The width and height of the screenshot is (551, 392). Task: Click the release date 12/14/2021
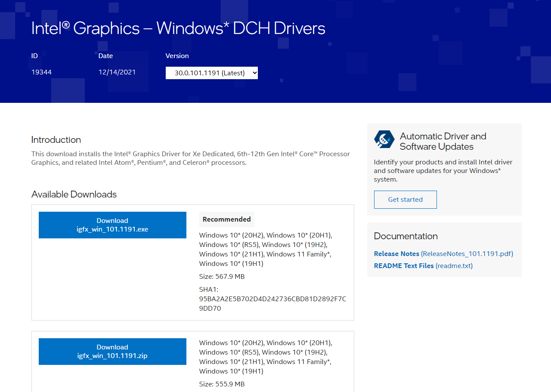117,72
